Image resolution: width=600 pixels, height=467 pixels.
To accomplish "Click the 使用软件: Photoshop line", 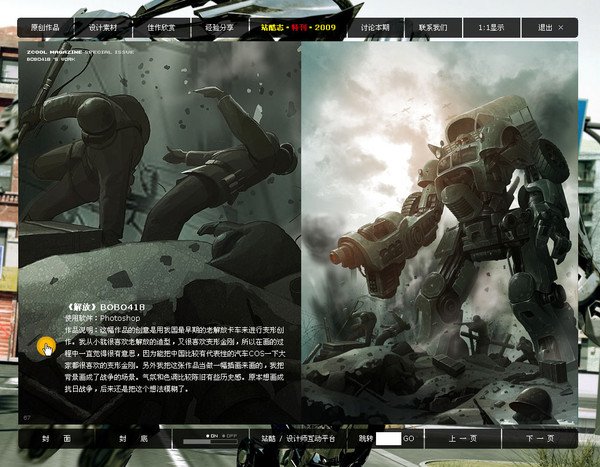I will (x=102, y=318).
